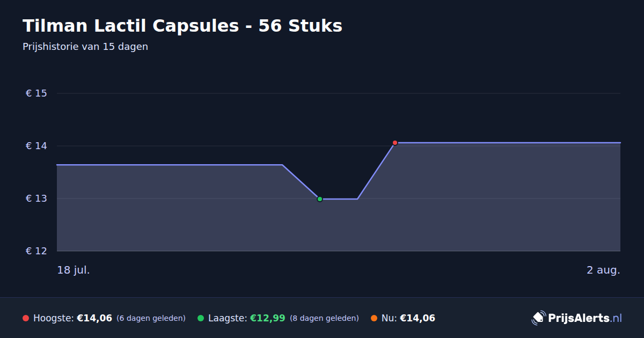Click the € 12 axis label
The image size is (644, 338).
click(x=36, y=251)
